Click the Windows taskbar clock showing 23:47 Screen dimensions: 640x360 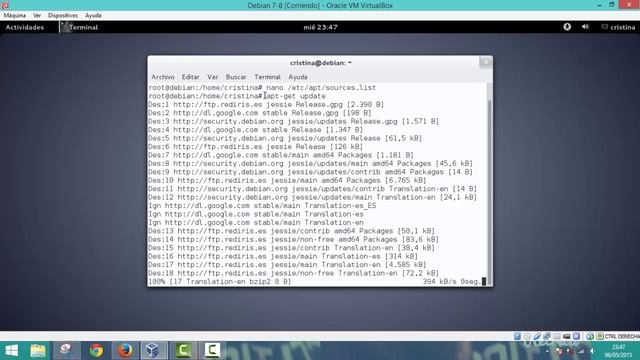tap(618, 351)
